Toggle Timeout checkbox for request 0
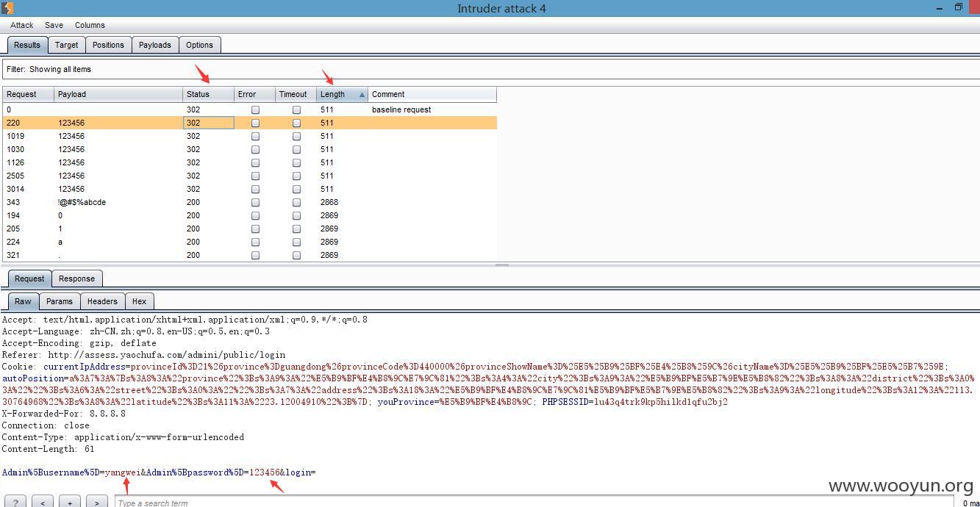Viewport: 980px width, 507px height. [296, 109]
